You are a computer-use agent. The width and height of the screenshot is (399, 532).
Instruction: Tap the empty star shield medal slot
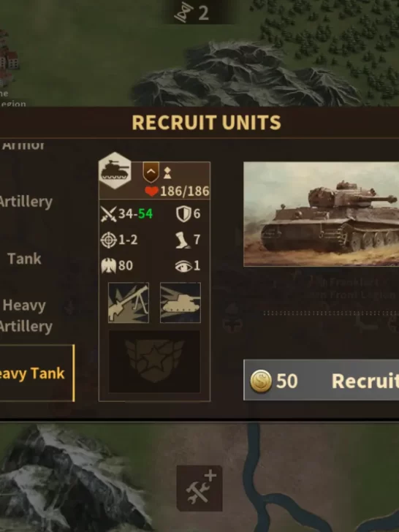(x=154, y=361)
